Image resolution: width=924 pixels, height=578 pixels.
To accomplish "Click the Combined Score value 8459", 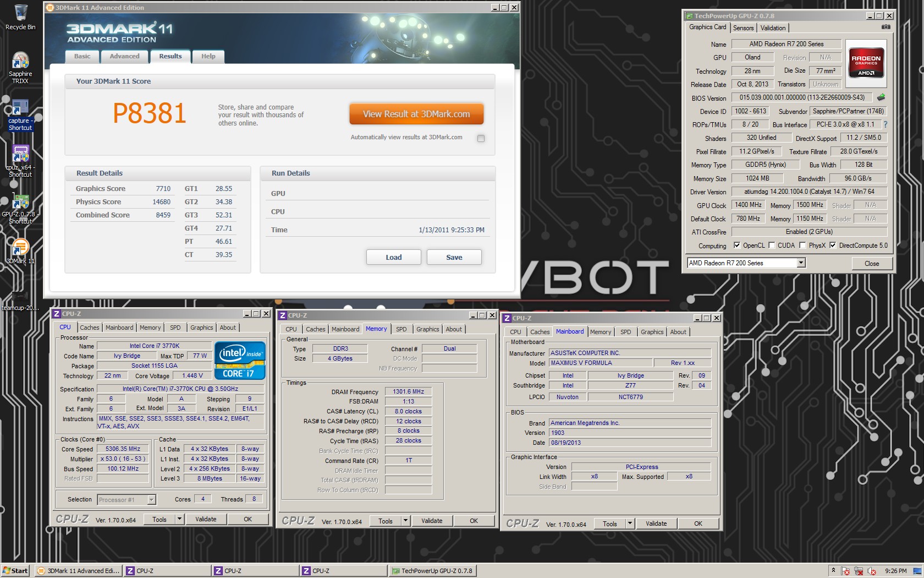I will (163, 215).
